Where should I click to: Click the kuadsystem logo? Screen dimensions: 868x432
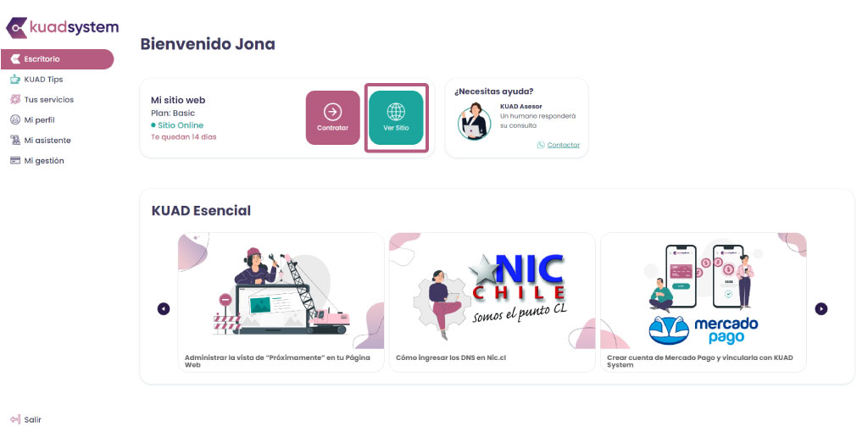pyautogui.click(x=62, y=27)
